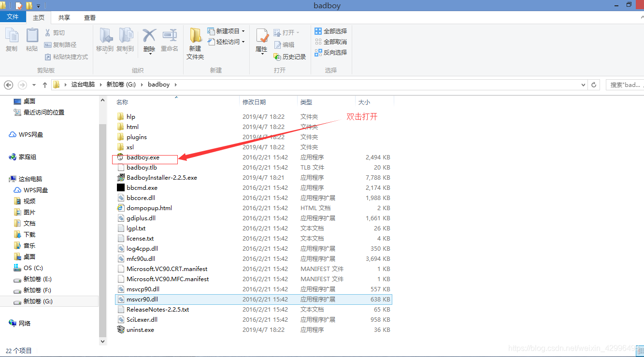Click New Volume (G:) address breadcrumb
The width and height of the screenshot is (644, 357).
[x=122, y=85]
